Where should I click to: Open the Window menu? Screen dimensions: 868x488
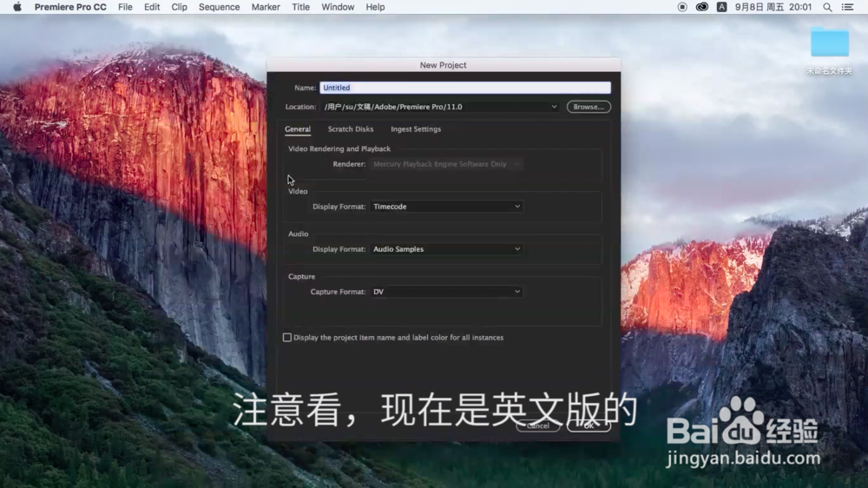(x=338, y=7)
